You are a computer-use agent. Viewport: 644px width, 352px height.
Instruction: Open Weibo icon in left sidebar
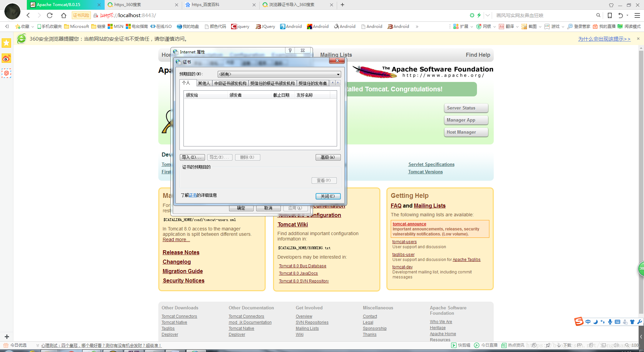pyautogui.click(x=6, y=58)
